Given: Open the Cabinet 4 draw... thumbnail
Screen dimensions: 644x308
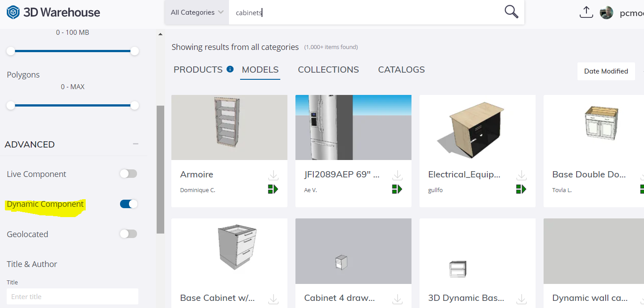Looking at the screenshot, I should 353,251.
